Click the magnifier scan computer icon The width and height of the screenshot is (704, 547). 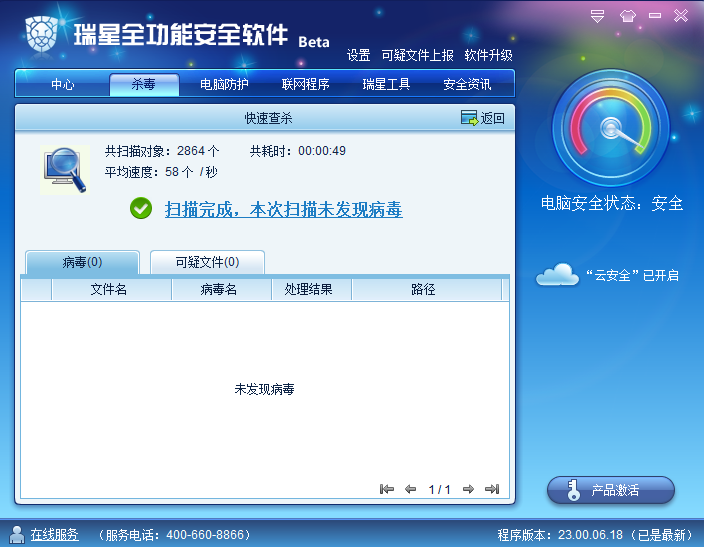[65, 170]
